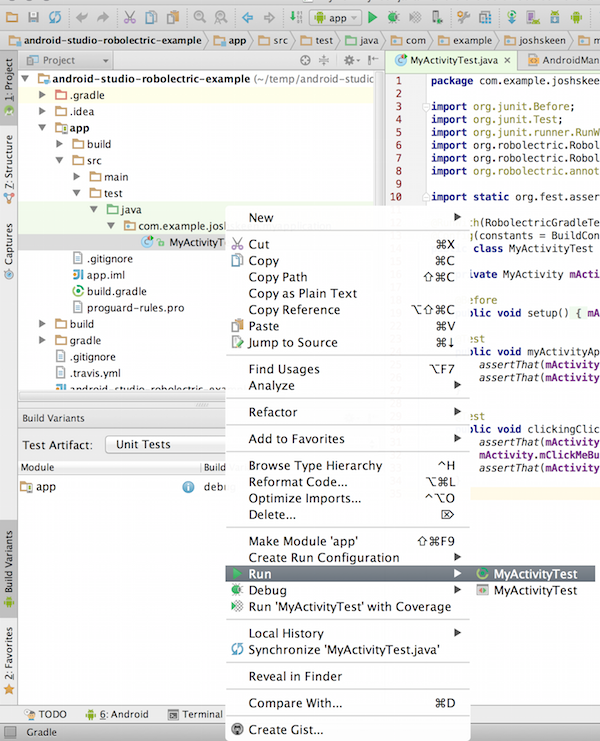
Task: Choose highlighted MyActivityTest run submenu item
Action: tap(532, 574)
